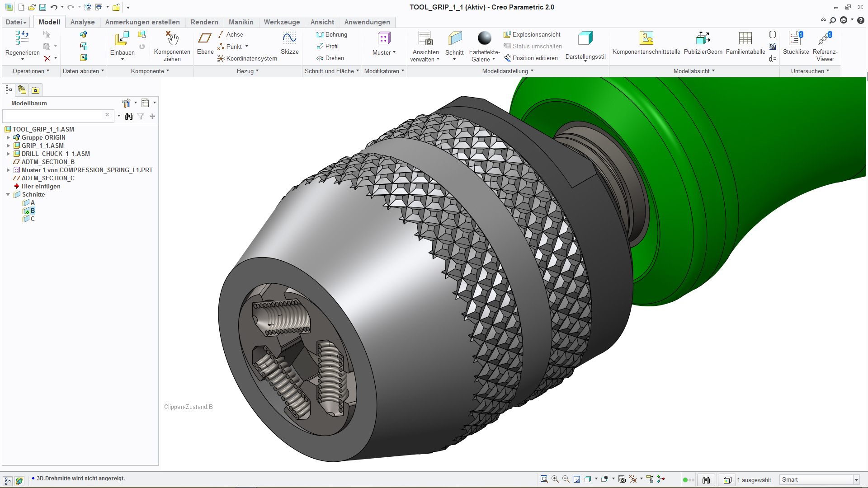Choose the Bohrung hole tool
The image size is (868, 488).
(x=332, y=34)
